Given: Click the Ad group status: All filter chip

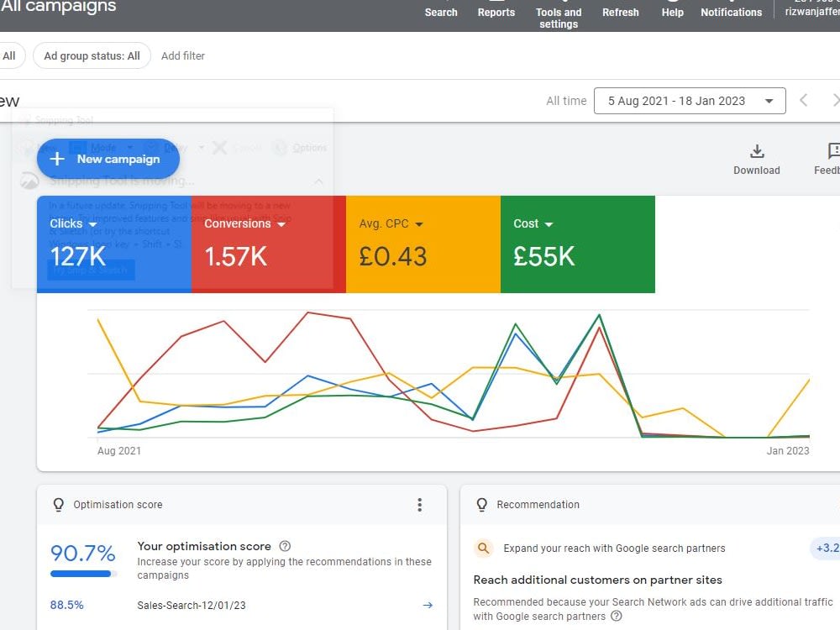Looking at the screenshot, I should tap(92, 55).
